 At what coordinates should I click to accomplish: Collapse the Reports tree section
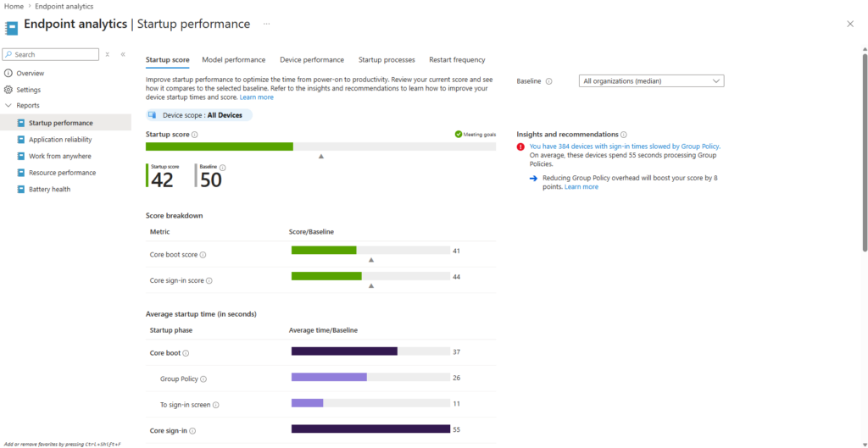click(x=8, y=106)
